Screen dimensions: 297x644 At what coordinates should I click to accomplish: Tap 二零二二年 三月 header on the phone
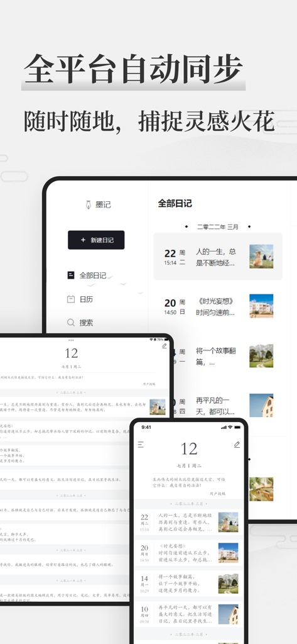[x=189, y=504]
